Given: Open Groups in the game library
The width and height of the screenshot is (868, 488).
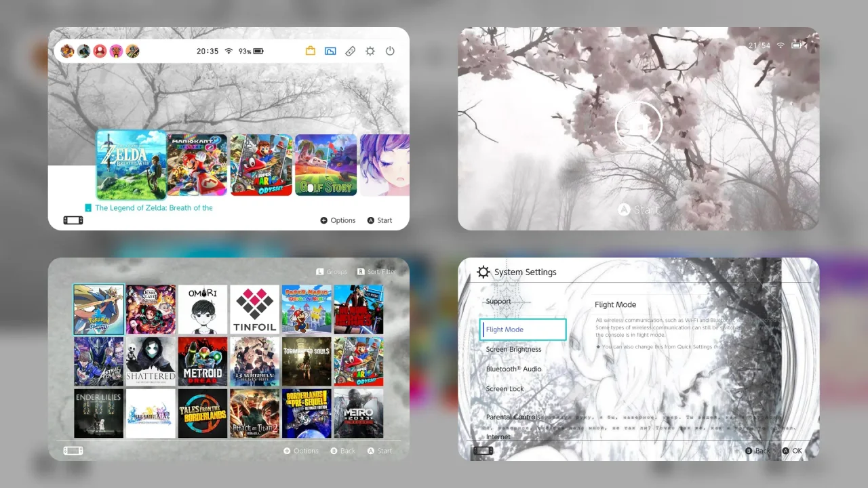Looking at the screenshot, I should (332, 272).
